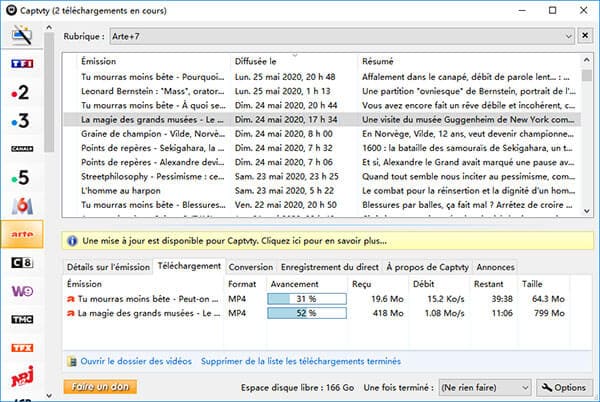Screen dimensions: 600x402
Task: Open the Une fois terminé dropdown
Action: (x=485, y=388)
